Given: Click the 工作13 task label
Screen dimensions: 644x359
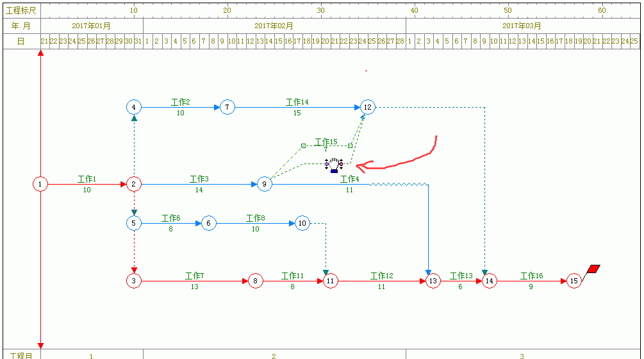Looking at the screenshot, I should (461, 276).
